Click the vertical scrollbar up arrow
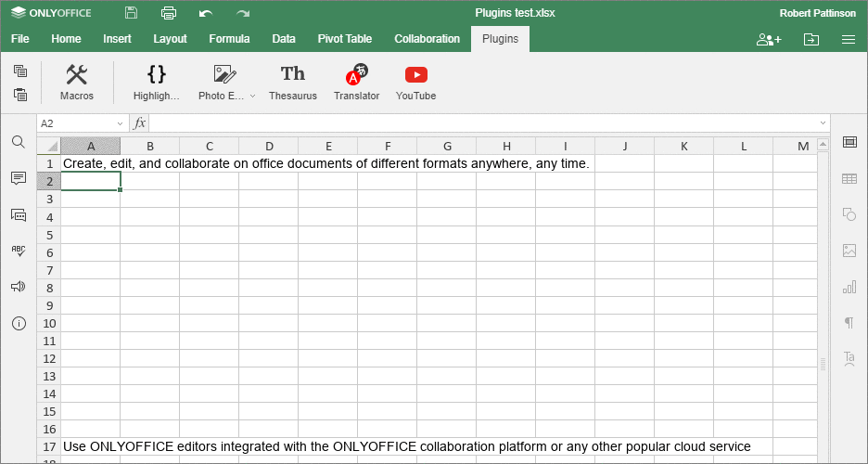Screen dimensions: 868x464 coord(823,145)
